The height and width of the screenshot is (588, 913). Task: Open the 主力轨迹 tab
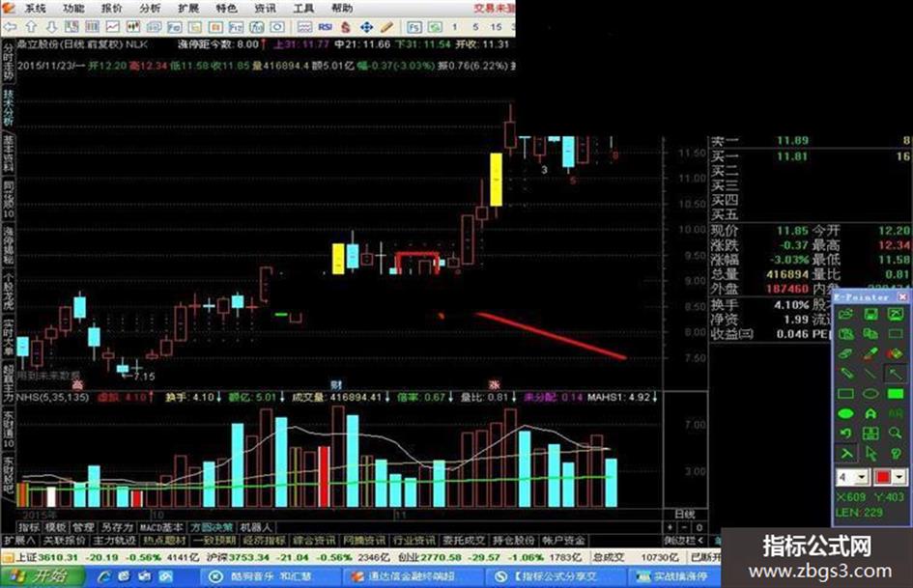click(x=114, y=541)
